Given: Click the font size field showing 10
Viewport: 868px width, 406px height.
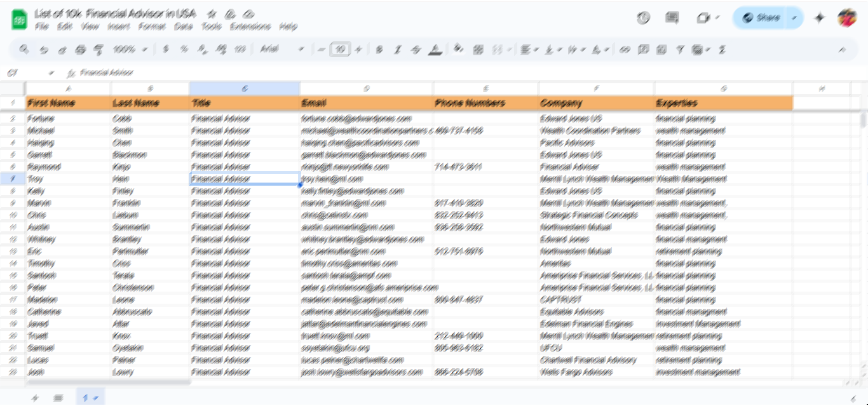Looking at the screenshot, I should point(340,50).
